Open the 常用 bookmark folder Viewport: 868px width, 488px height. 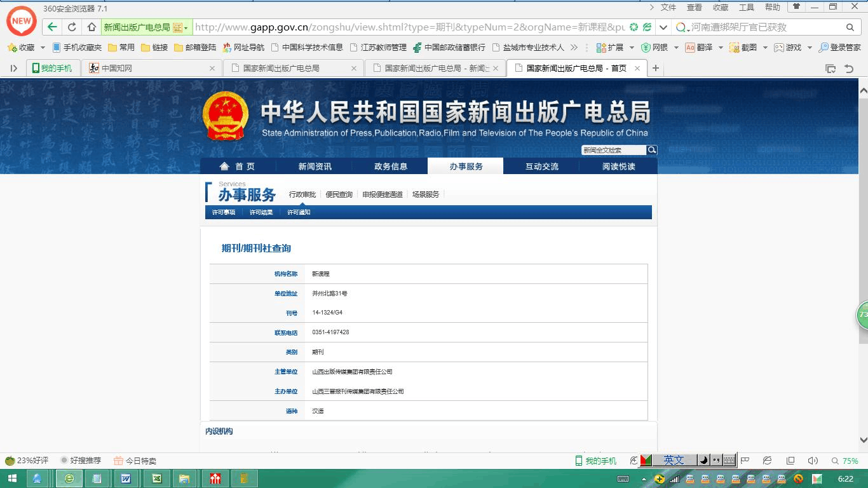point(121,48)
